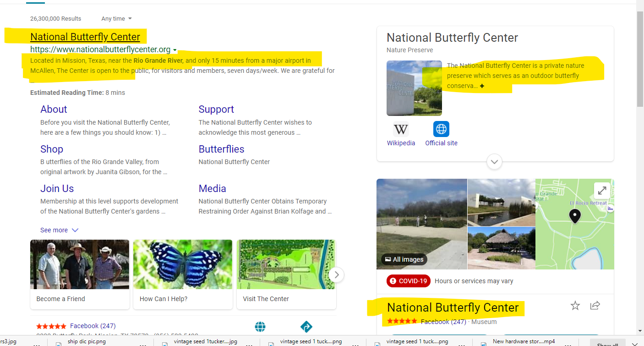Open the large garden path photo
The width and height of the screenshot is (644, 346).
421,224
